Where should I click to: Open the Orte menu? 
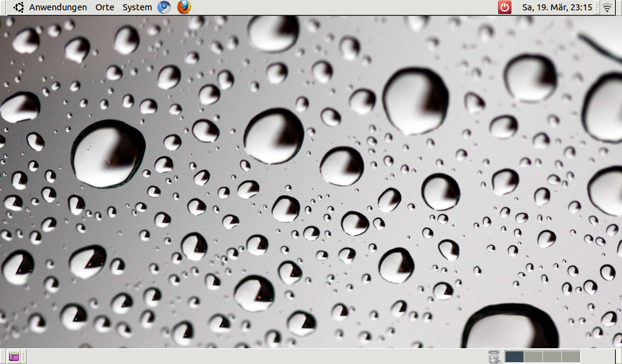[x=104, y=7]
